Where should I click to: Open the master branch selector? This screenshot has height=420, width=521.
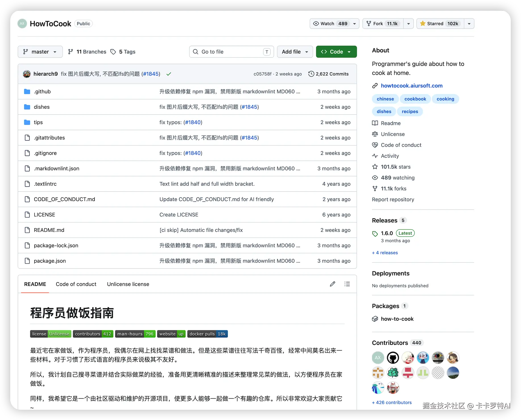pos(40,52)
